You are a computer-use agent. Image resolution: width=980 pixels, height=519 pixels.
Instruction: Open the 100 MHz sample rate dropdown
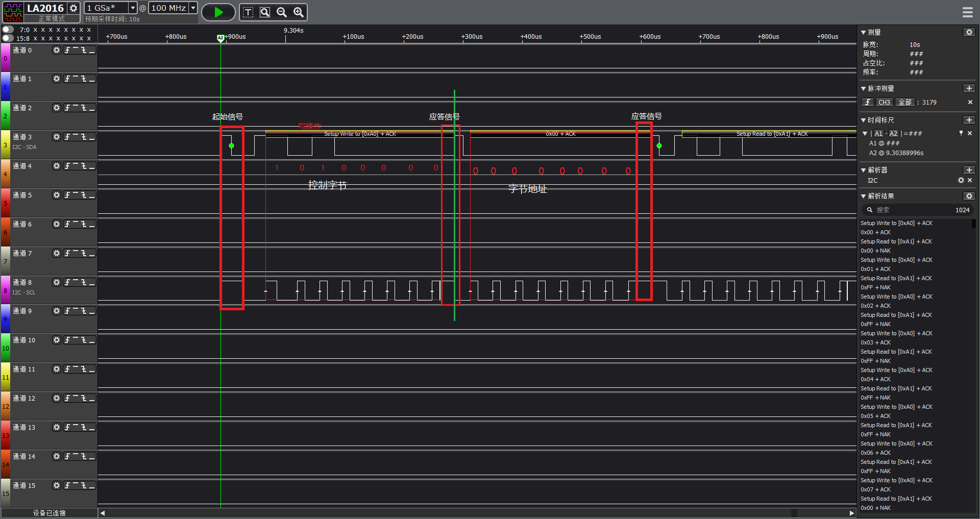click(x=193, y=8)
